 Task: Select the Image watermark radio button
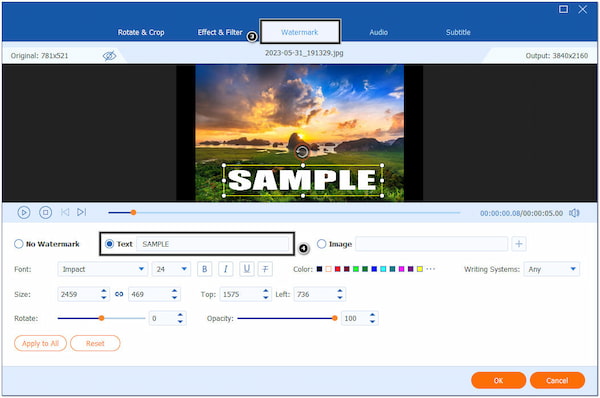coord(321,244)
